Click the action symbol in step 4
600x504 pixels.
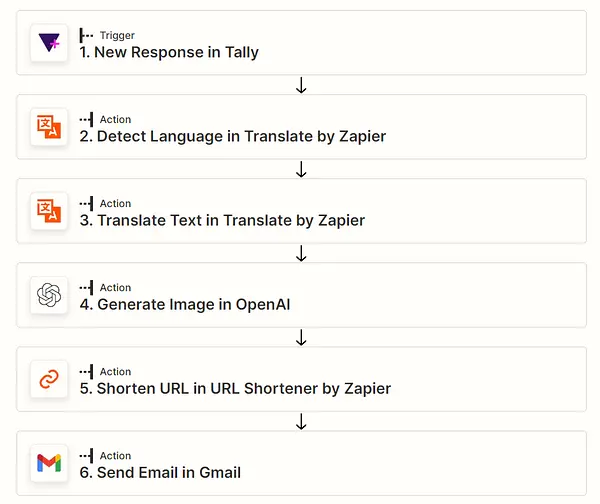[x=86, y=287]
